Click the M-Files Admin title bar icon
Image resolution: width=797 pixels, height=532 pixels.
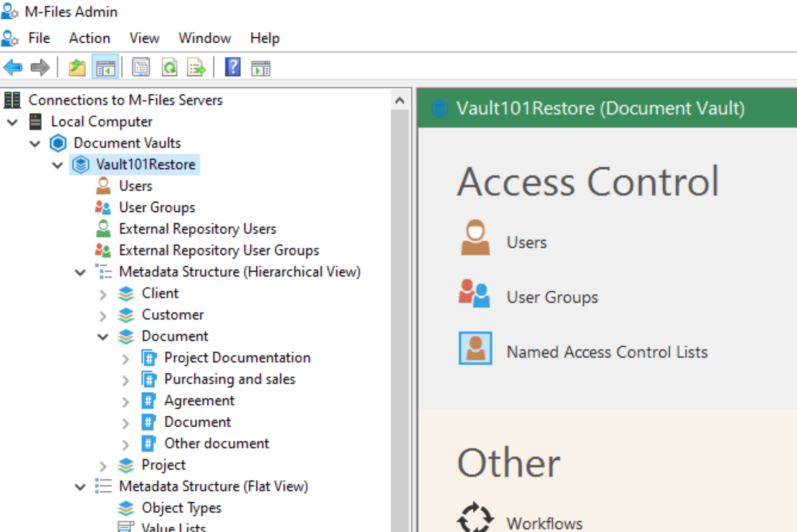pos(9,12)
